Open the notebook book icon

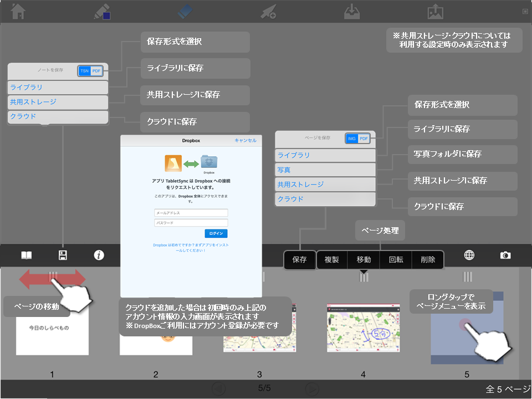(27, 255)
